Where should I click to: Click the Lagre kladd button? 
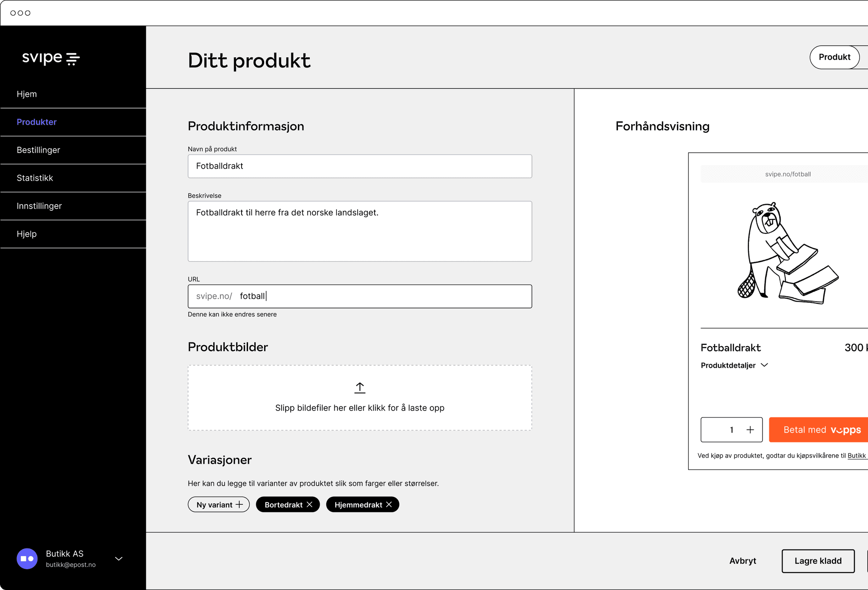818,561
